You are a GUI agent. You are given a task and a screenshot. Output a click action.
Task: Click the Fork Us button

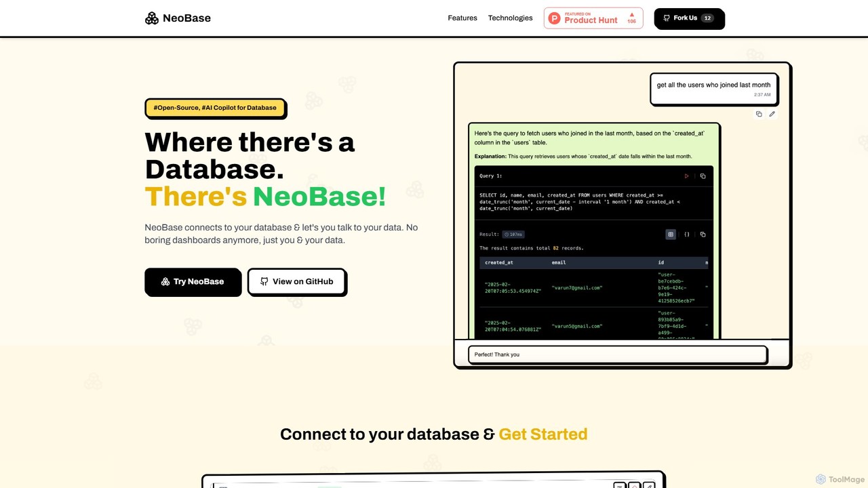689,18
